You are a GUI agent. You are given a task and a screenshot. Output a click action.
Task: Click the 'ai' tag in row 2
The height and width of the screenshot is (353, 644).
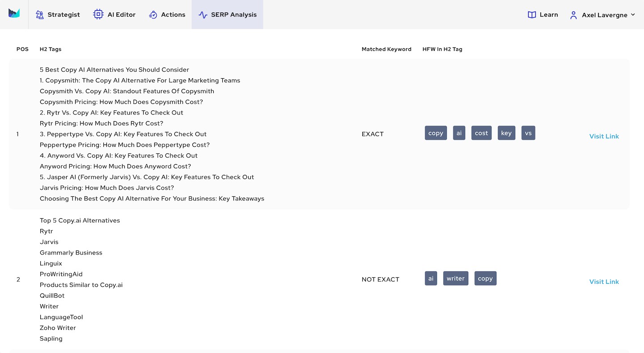pos(431,278)
